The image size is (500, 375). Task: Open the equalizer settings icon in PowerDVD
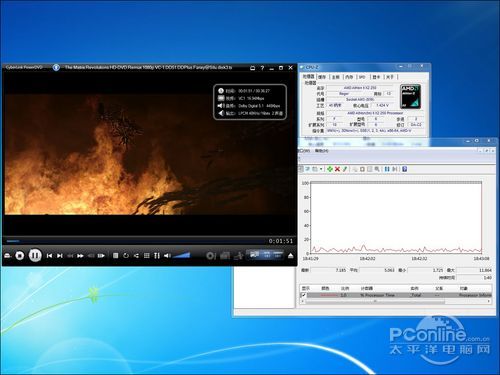click(157, 256)
